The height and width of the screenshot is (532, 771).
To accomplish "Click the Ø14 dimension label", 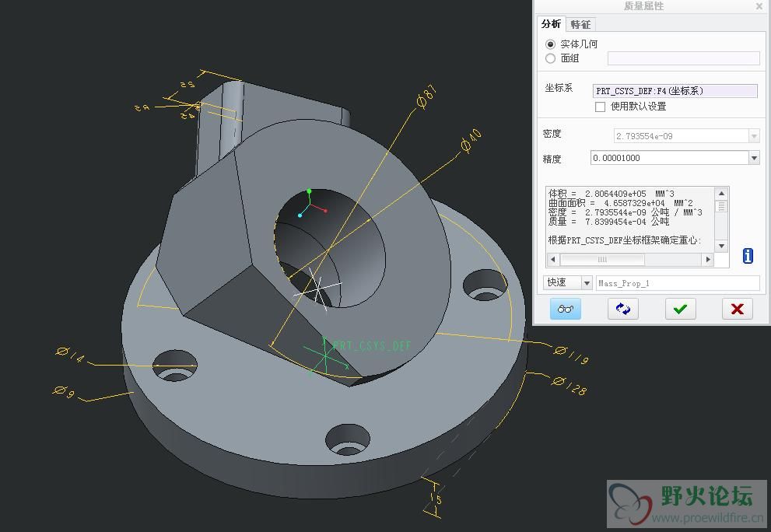I will 70,355.
